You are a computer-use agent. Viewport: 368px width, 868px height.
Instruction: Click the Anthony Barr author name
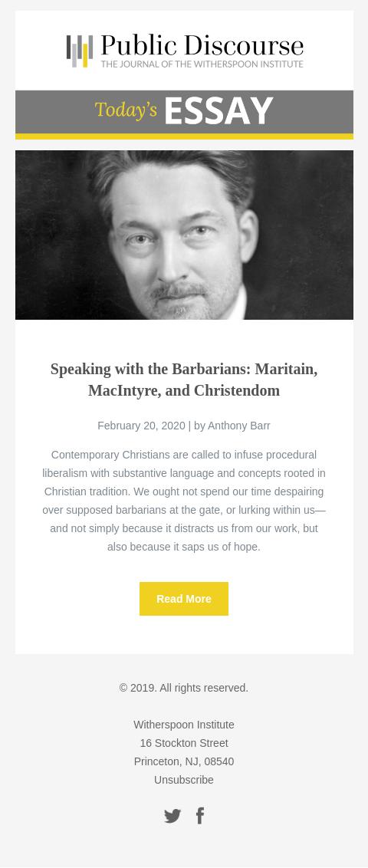point(239,426)
